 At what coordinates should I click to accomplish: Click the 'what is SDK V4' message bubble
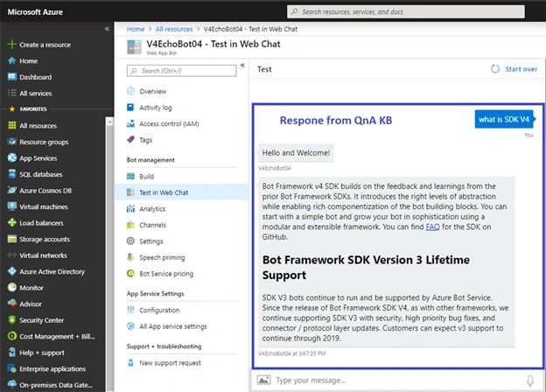[x=504, y=119]
